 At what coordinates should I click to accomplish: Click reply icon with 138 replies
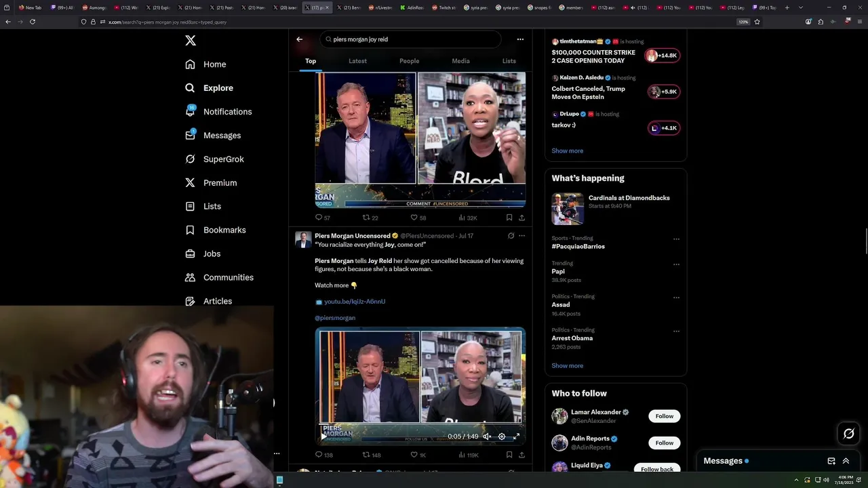[319, 455]
